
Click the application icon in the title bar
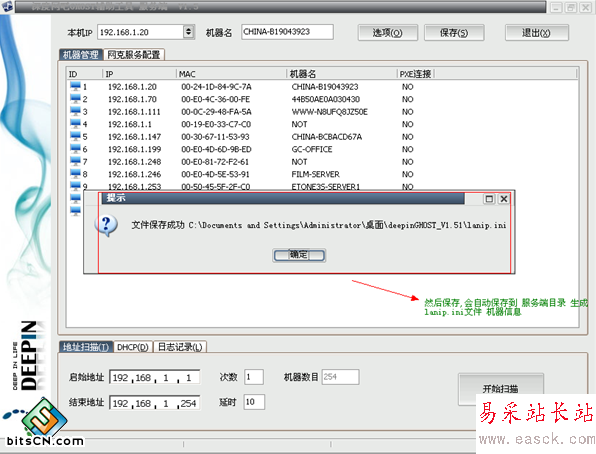tap(7, 7)
